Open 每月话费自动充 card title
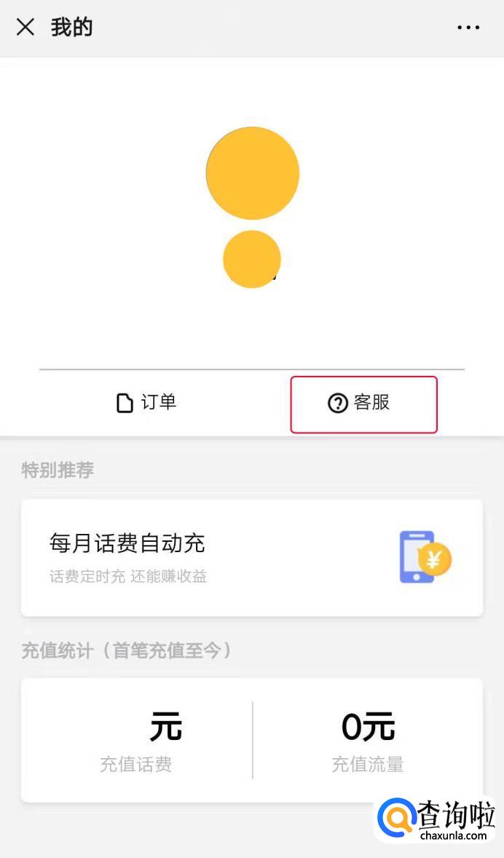The image size is (504, 858). (x=127, y=543)
